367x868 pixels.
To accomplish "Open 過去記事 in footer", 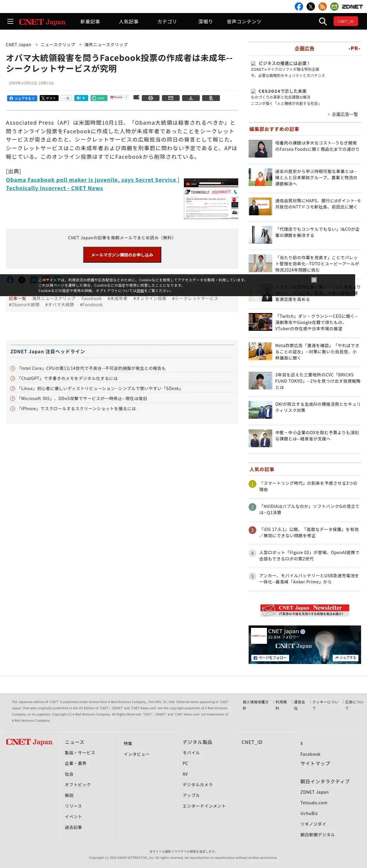I will 73,827.
